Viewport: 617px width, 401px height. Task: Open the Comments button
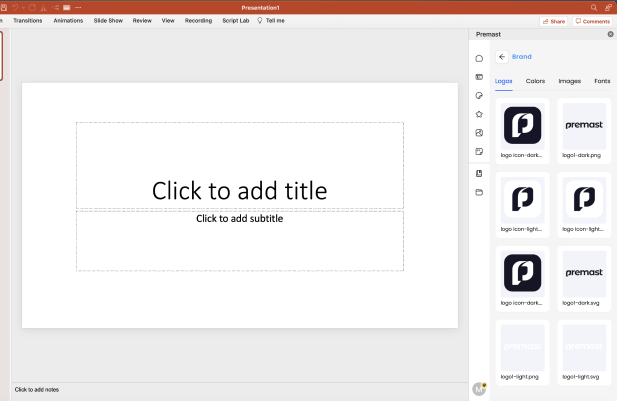pyautogui.click(x=592, y=21)
